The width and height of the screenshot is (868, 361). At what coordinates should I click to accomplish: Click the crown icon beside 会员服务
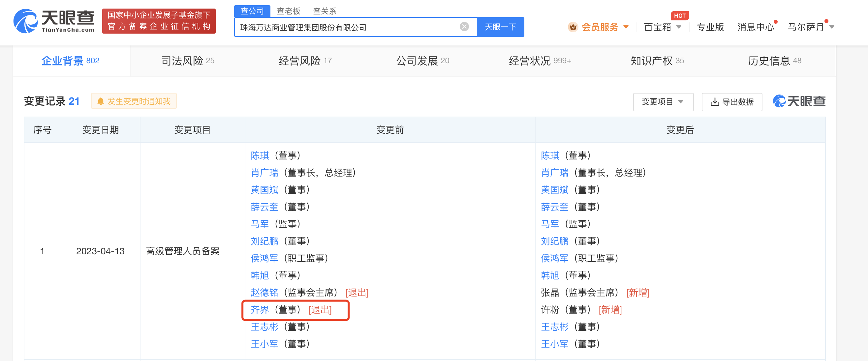click(573, 27)
